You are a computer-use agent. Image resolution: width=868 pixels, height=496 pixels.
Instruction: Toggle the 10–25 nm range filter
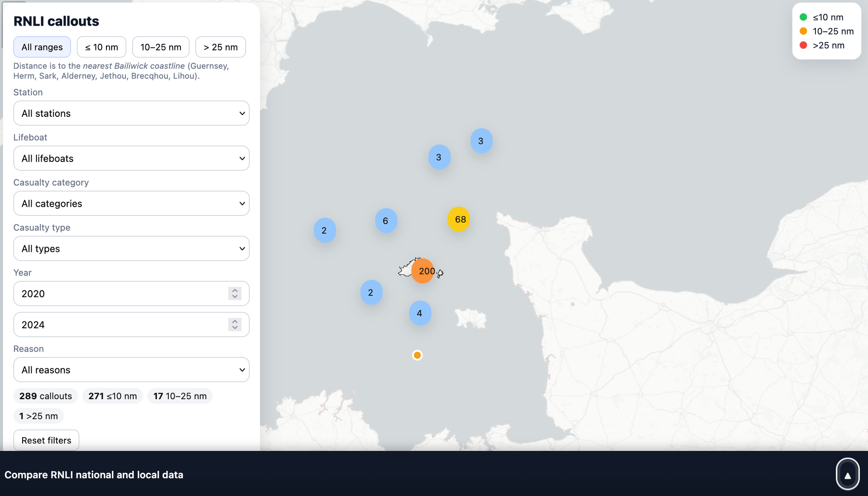pos(161,47)
